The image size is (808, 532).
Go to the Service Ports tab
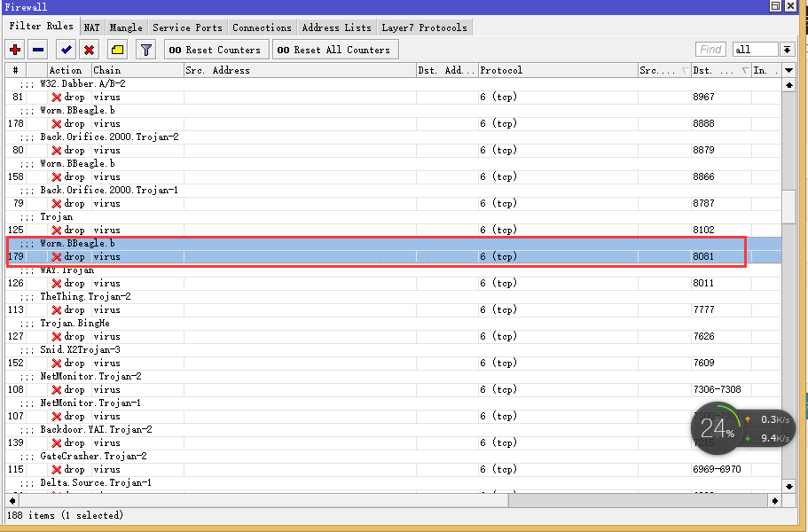pyautogui.click(x=187, y=27)
